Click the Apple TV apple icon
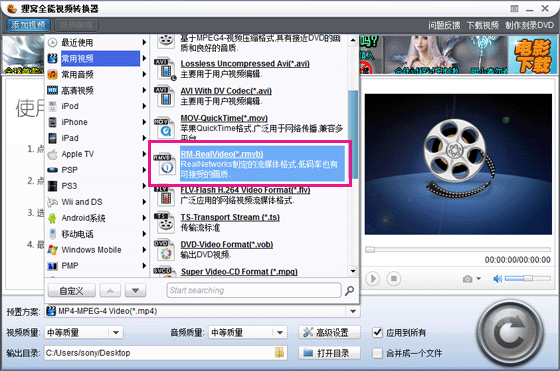The width and height of the screenshot is (560, 371). click(x=52, y=154)
